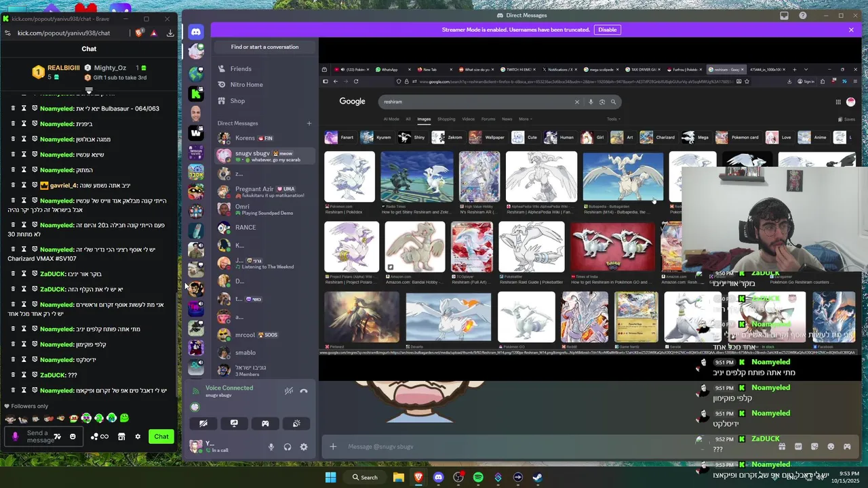Open Kick emoji picker smiley

pos(73,436)
